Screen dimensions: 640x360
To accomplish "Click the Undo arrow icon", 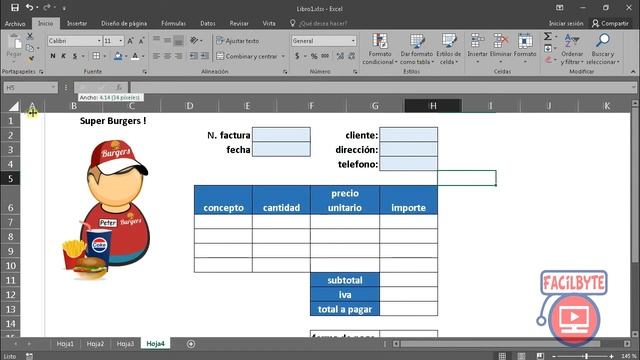I will click(x=29, y=8).
